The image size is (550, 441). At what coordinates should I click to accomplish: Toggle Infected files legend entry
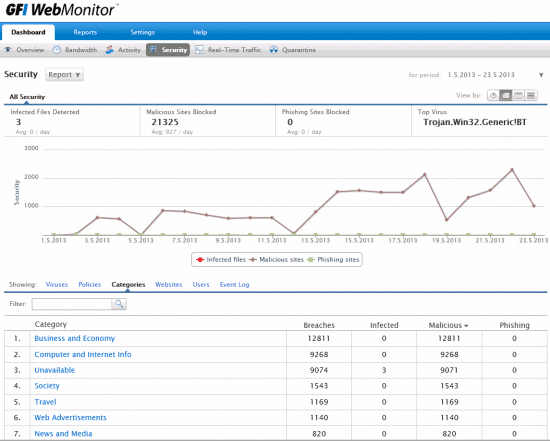coord(221,260)
